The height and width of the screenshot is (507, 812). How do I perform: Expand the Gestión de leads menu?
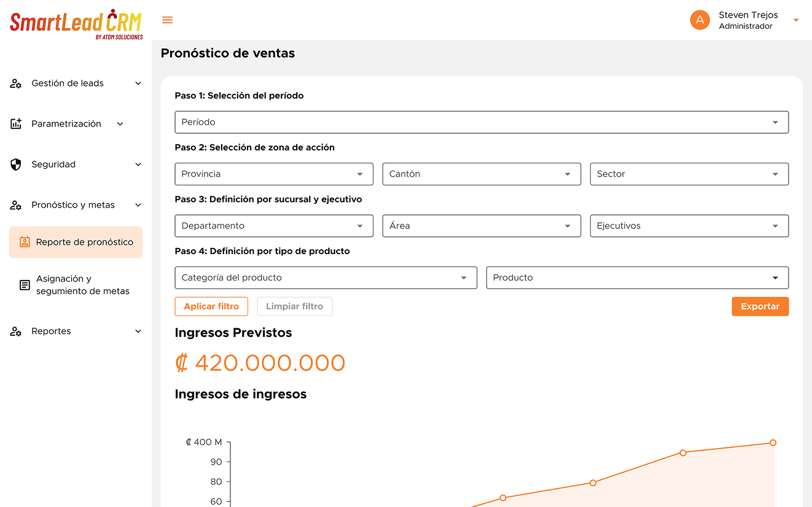[x=138, y=83]
